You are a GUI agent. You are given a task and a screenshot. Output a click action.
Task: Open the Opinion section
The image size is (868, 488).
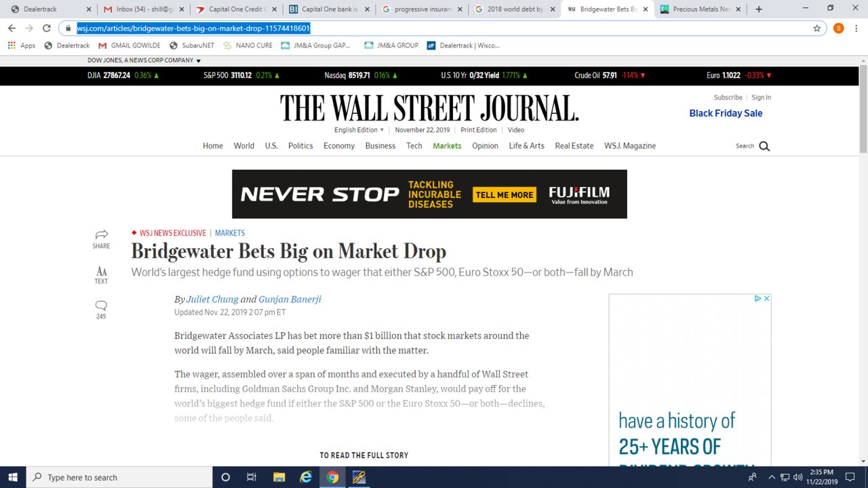pos(485,146)
